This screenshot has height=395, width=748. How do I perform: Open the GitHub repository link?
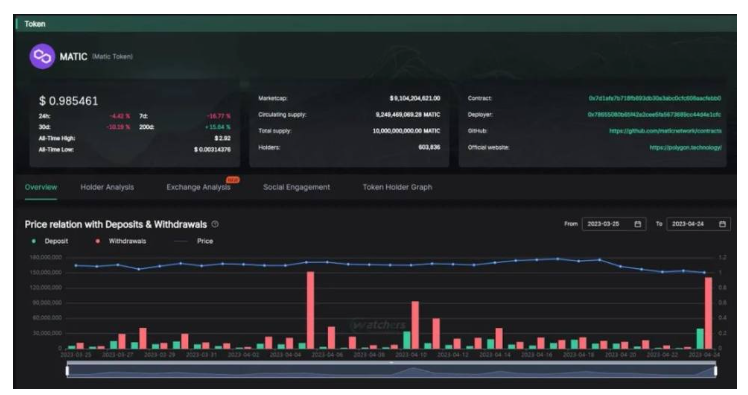pos(665,131)
